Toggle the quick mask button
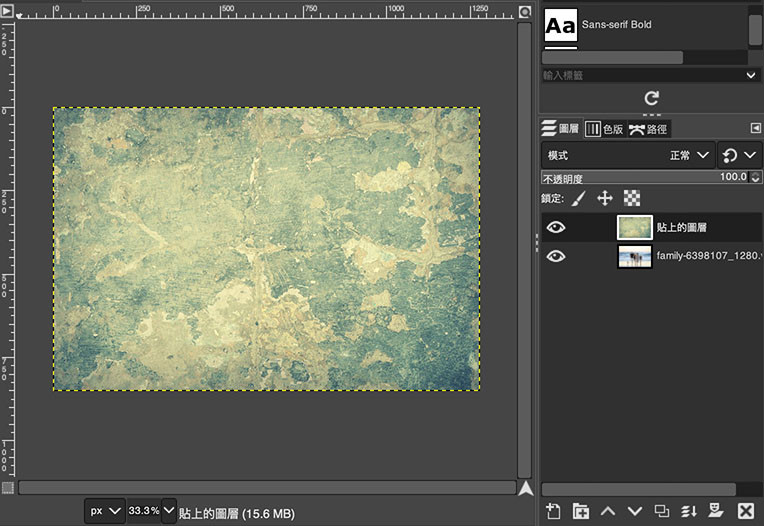764x526 pixels. 7,488
